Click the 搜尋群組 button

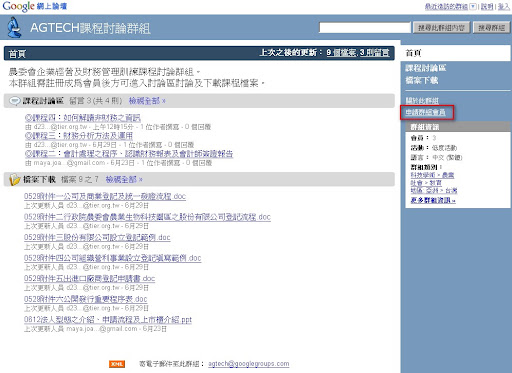coord(491,28)
